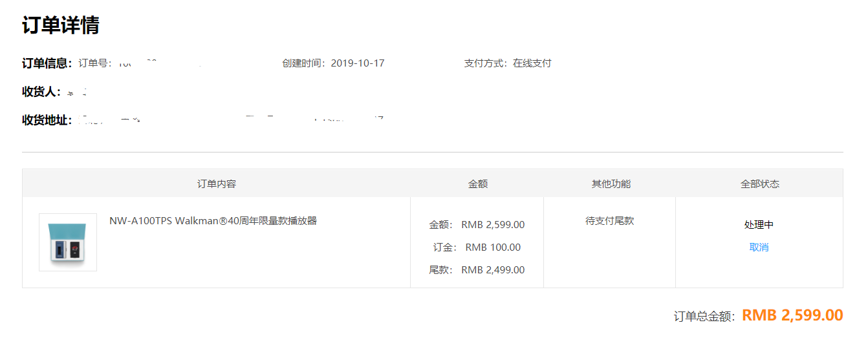Image resolution: width=868 pixels, height=347 pixels.
Task: Click the 支付方式 在线支付 text
Action: (508, 63)
